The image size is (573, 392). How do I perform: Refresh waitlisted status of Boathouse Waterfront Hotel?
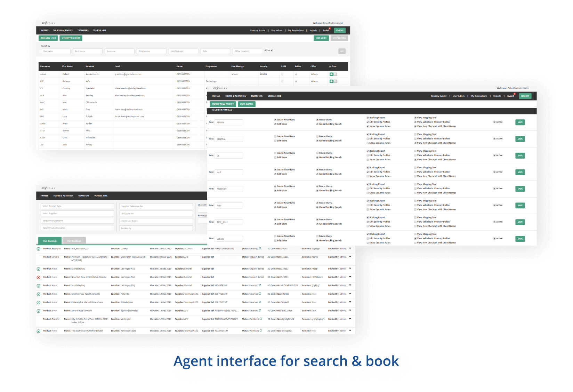click(x=261, y=330)
